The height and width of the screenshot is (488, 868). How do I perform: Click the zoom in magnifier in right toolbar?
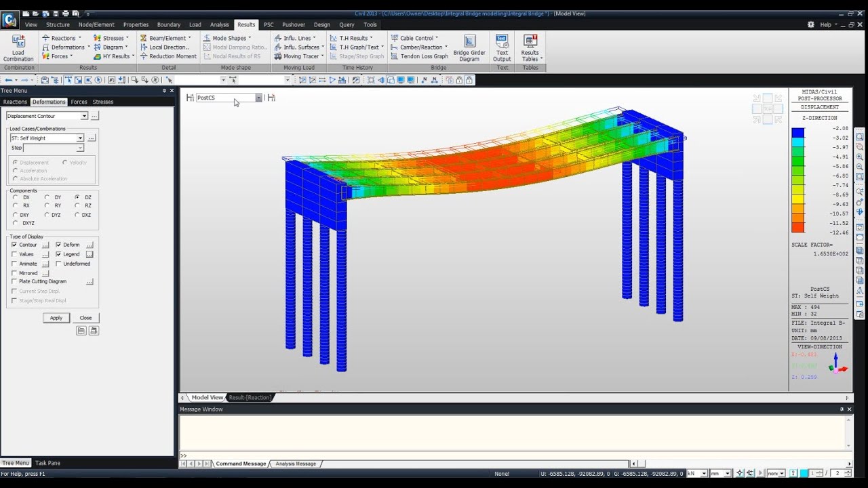point(860,157)
